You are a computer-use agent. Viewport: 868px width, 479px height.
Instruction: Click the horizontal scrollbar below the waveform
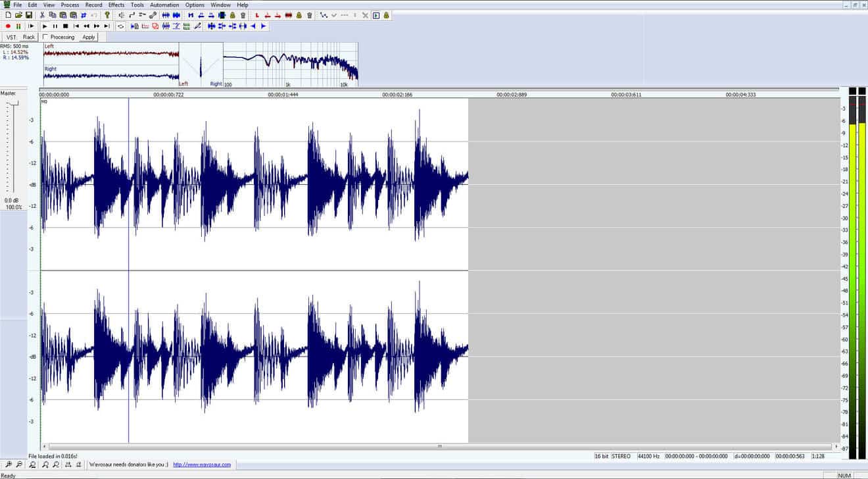[x=439, y=446]
